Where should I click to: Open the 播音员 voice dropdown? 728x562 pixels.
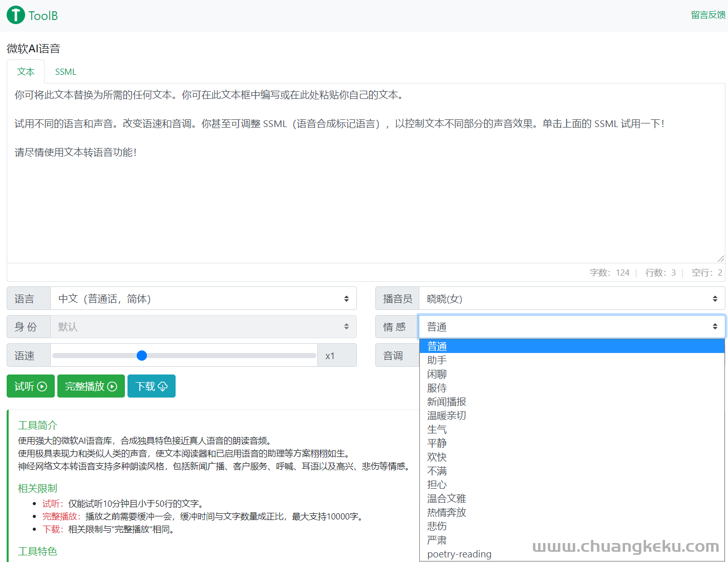click(572, 299)
